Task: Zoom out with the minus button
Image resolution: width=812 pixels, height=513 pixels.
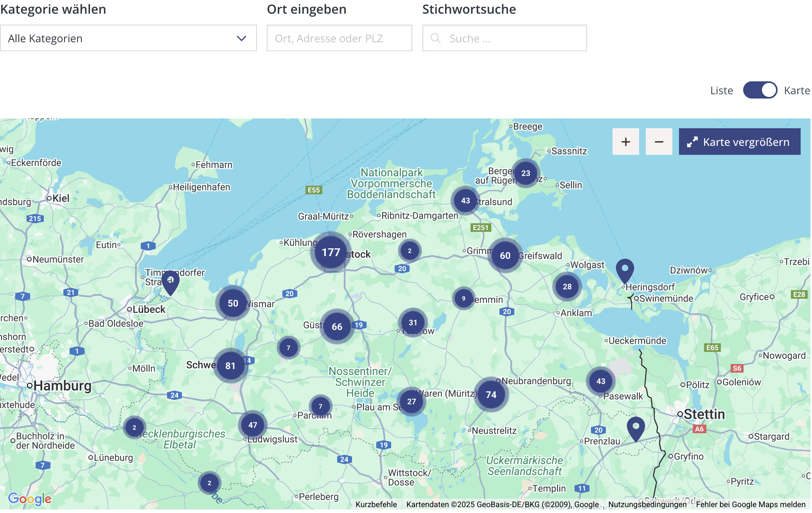Action: pyautogui.click(x=659, y=142)
